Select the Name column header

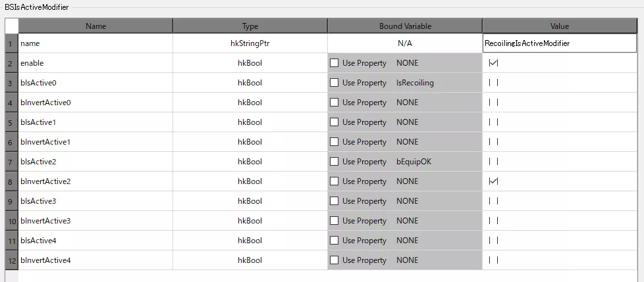95,26
